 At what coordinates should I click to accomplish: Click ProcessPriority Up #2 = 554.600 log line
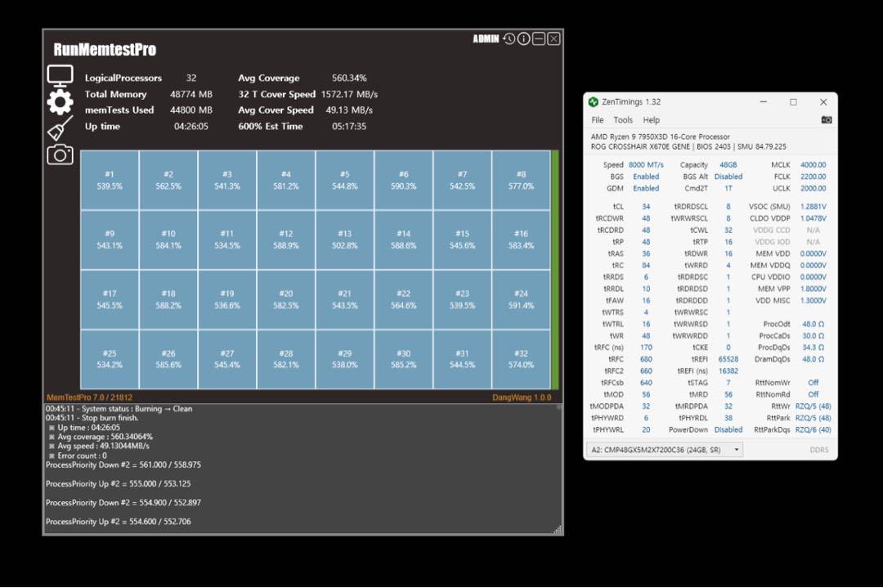119,522
